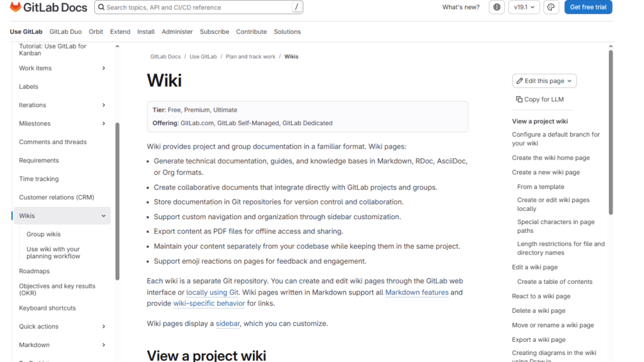This screenshot has height=362, width=644.
Task: Click the GitLab Docs fox logo
Action: [15, 7]
